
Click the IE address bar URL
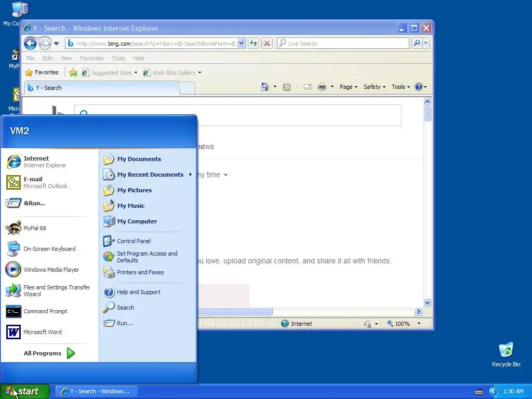coord(156,44)
